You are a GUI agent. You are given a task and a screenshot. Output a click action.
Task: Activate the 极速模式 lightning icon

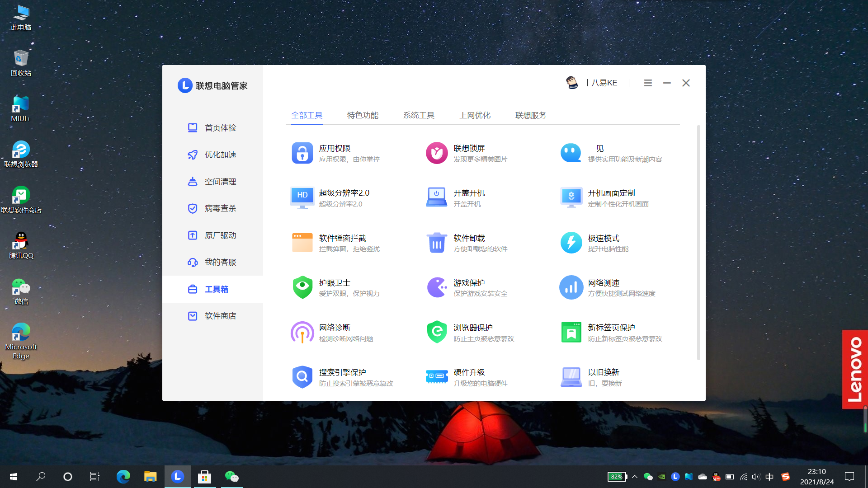(571, 243)
